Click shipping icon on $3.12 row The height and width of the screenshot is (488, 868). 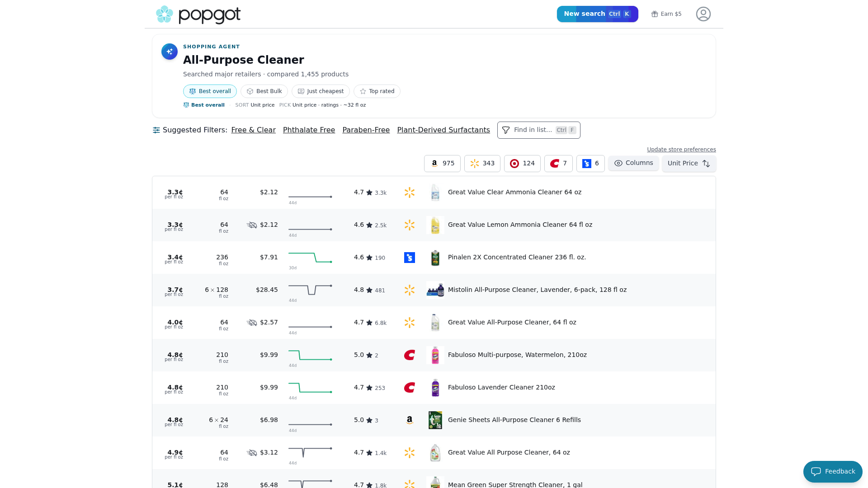[252, 453]
